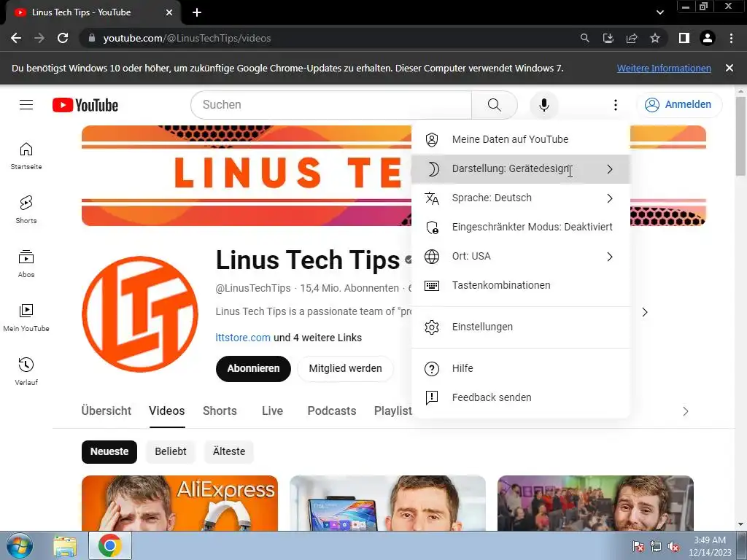
Task: Share this page via address bar icon
Action: 632,38
